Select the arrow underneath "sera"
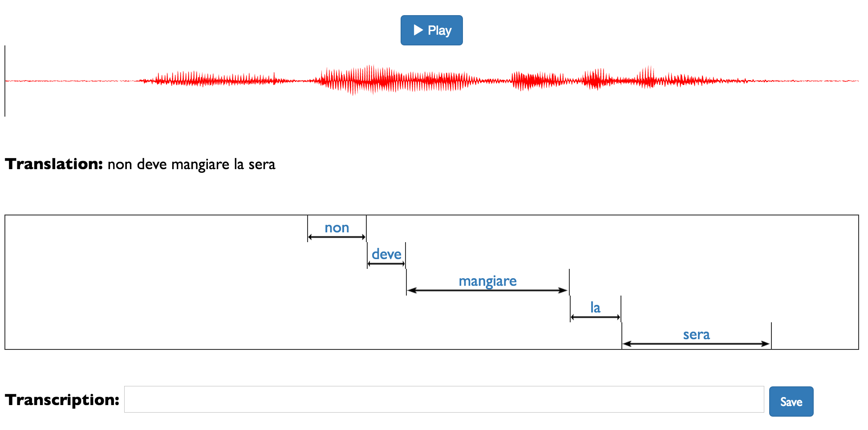This screenshot has width=868, height=430. [696, 344]
